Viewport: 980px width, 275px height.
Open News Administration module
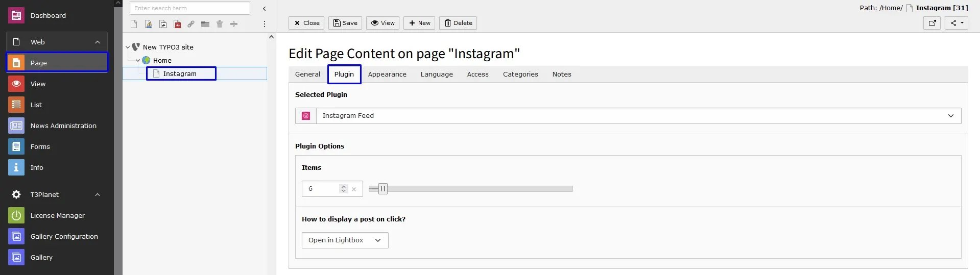(x=57, y=126)
